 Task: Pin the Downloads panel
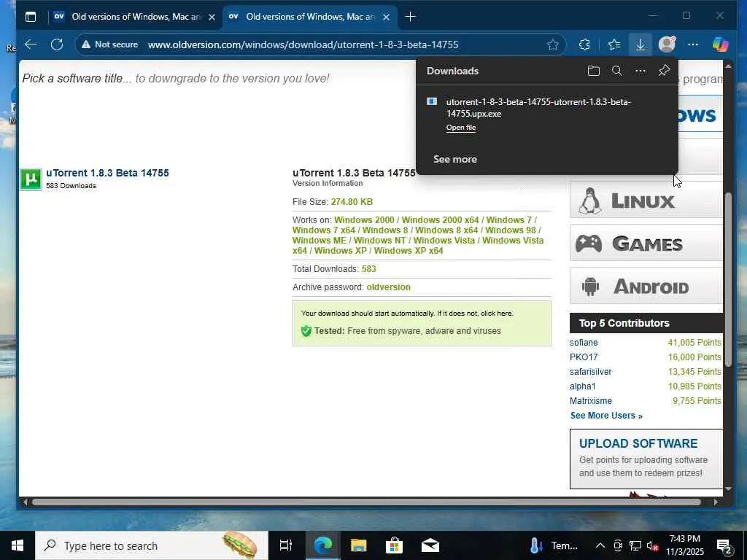[664, 71]
